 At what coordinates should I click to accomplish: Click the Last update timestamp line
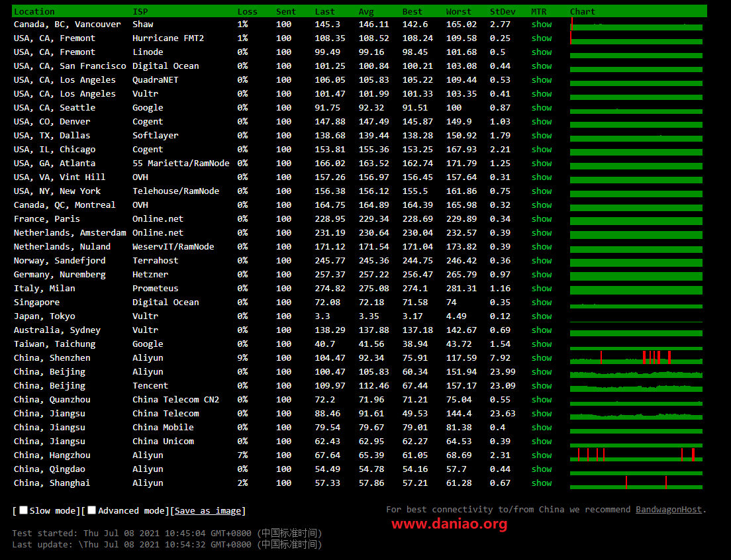tap(167, 544)
